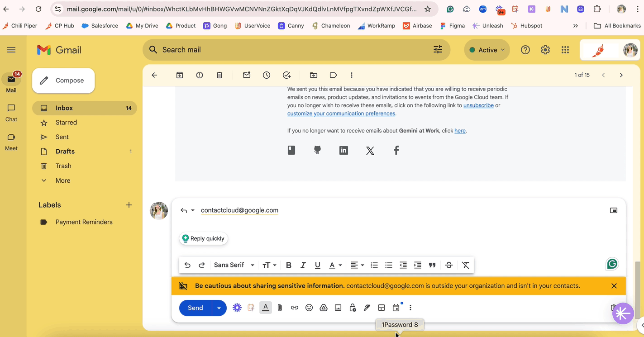Open the reply in a pop-out window

[x=614, y=210]
